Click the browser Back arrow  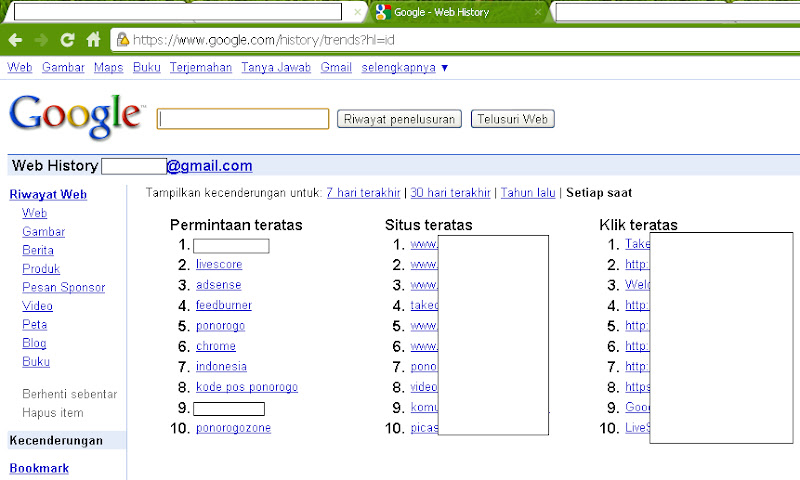(15, 40)
